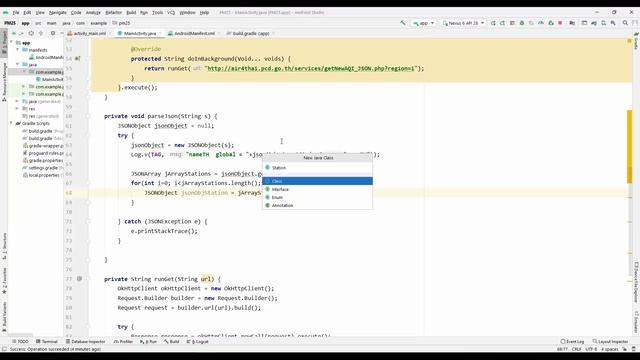Click the Search Everywhere magnifier icon
Screen dimensions: 640x360
click(625, 23)
